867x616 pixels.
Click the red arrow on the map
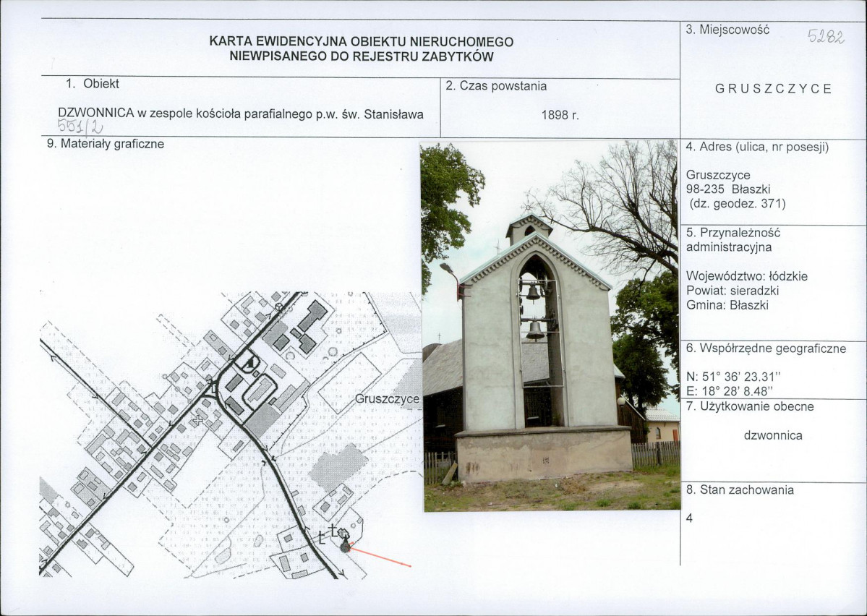[382, 558]
